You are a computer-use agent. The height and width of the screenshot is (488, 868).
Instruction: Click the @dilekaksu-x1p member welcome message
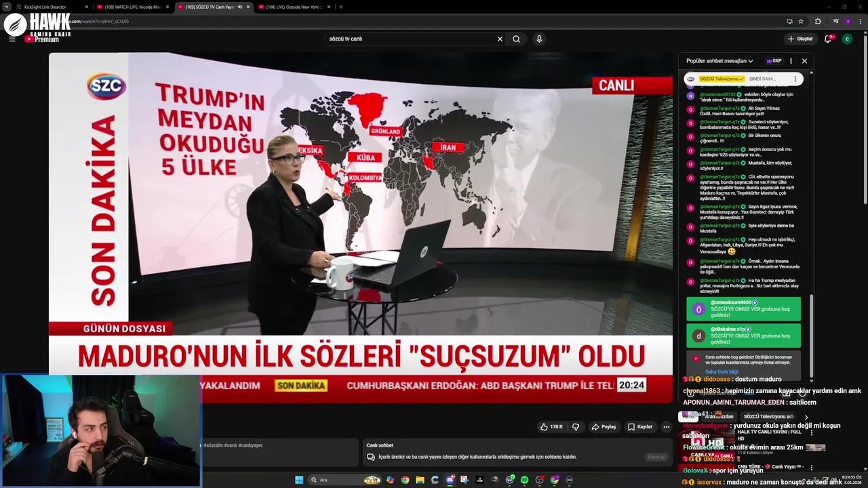click(743, 335)
